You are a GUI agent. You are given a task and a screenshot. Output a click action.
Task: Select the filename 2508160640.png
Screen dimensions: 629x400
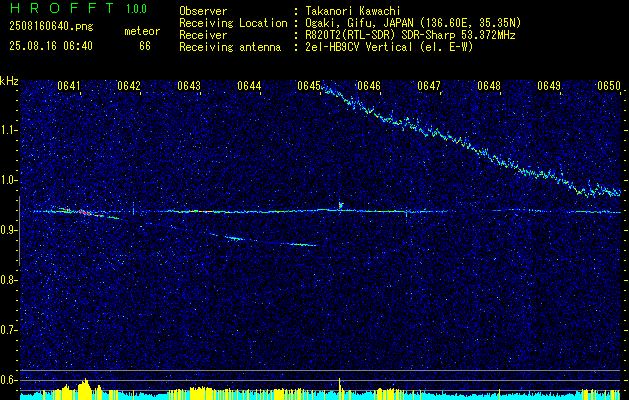pyautogui.click(x=51, y=26)
